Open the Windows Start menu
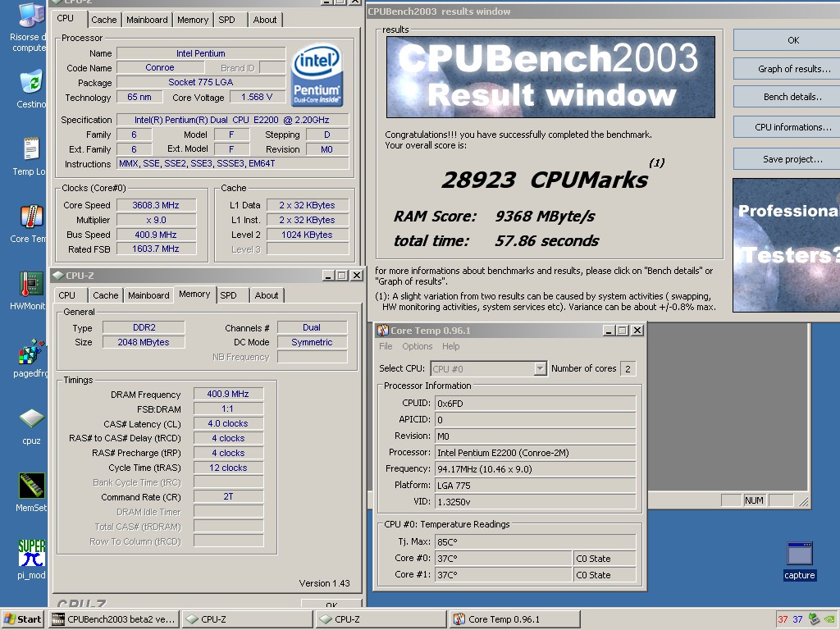Viewport: 840px width, 630px height. point(23,619)
